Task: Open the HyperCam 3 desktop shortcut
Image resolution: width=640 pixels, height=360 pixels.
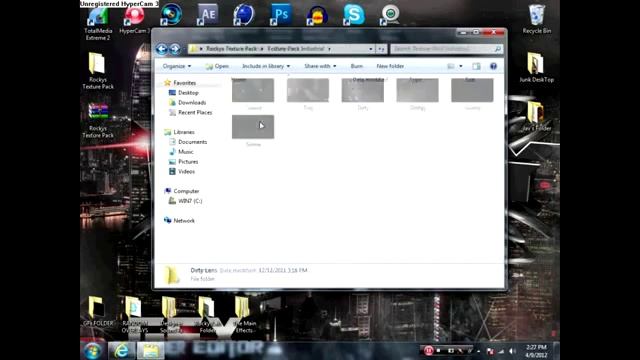Action: point(135,20)
